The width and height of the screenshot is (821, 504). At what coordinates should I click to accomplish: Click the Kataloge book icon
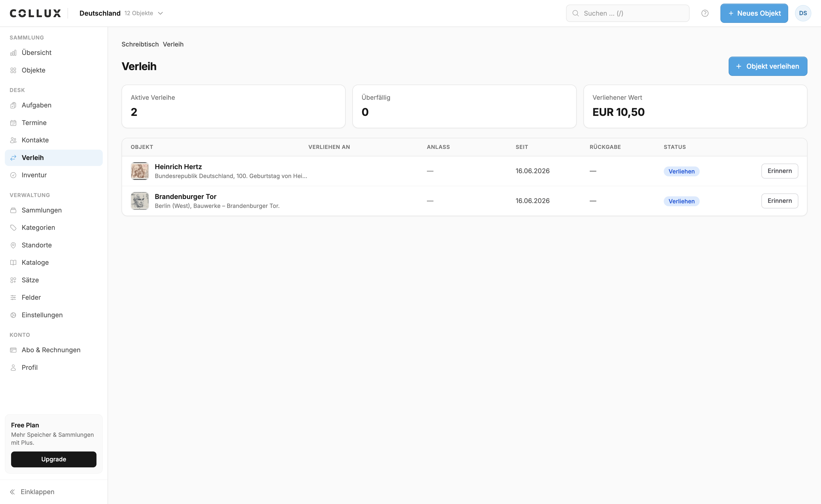point(13,262)
